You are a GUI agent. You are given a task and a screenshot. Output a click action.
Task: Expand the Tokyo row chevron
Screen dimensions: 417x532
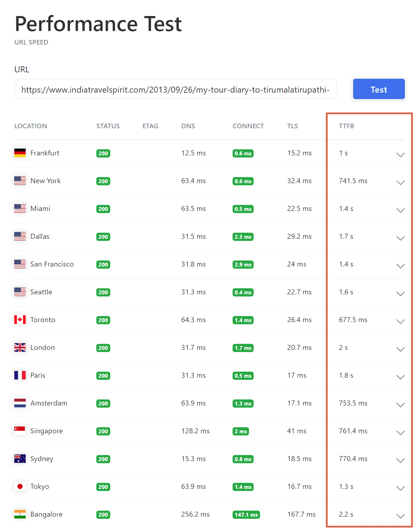pos(400,488)
